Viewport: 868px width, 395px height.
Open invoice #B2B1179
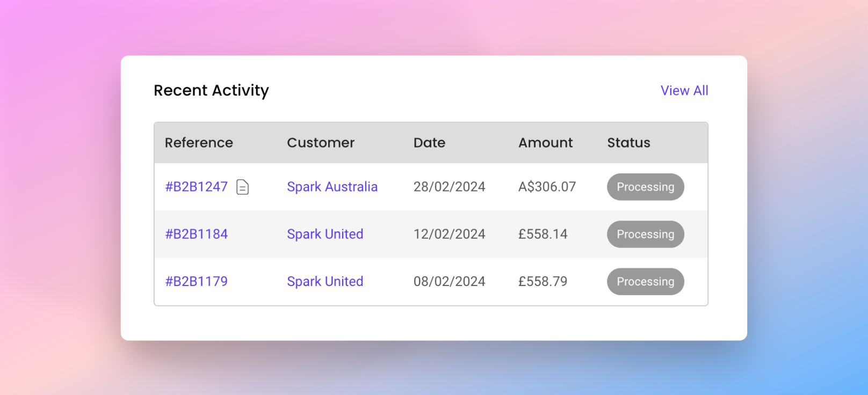196,281
